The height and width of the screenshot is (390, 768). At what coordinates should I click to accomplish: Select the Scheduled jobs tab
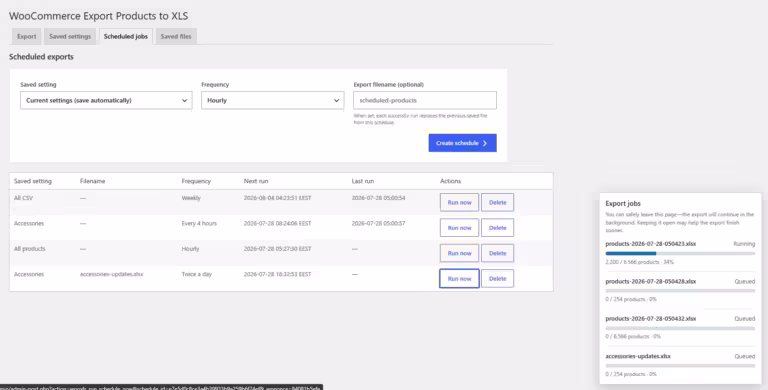pyautogui.click(x=126, y=36)
